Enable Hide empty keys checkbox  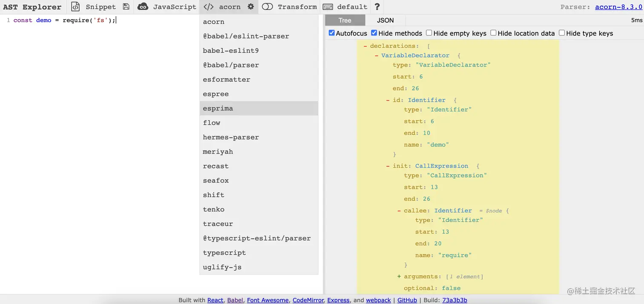coord(429,33)
